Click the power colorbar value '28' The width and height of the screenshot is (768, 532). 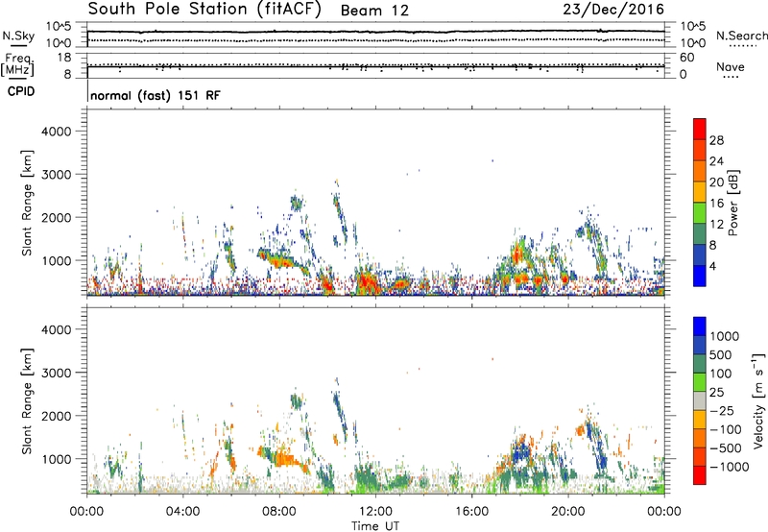tap(716, 140)
